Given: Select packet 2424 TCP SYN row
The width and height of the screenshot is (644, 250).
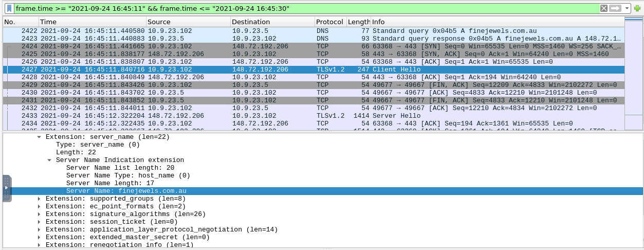Looking at the screenshot, I should [313, 46].
